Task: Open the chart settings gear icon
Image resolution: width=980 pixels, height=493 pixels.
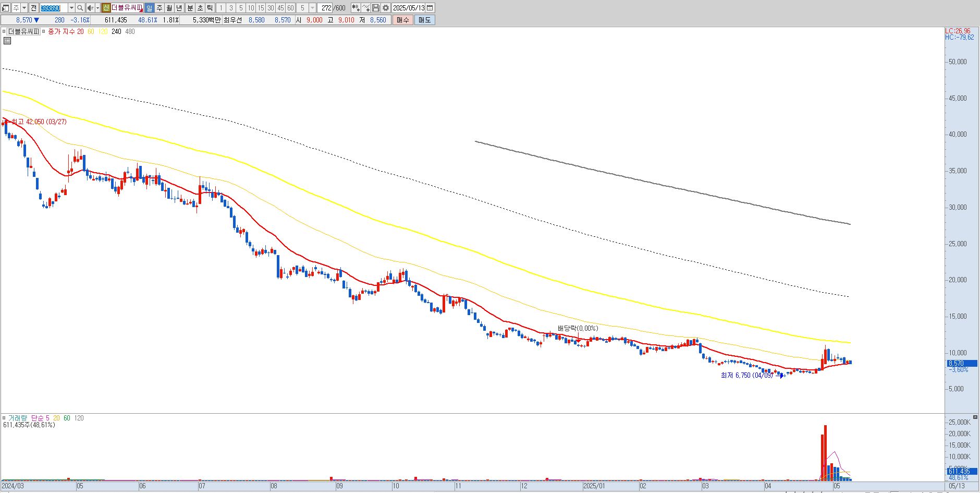Action: tap(386, 8)
